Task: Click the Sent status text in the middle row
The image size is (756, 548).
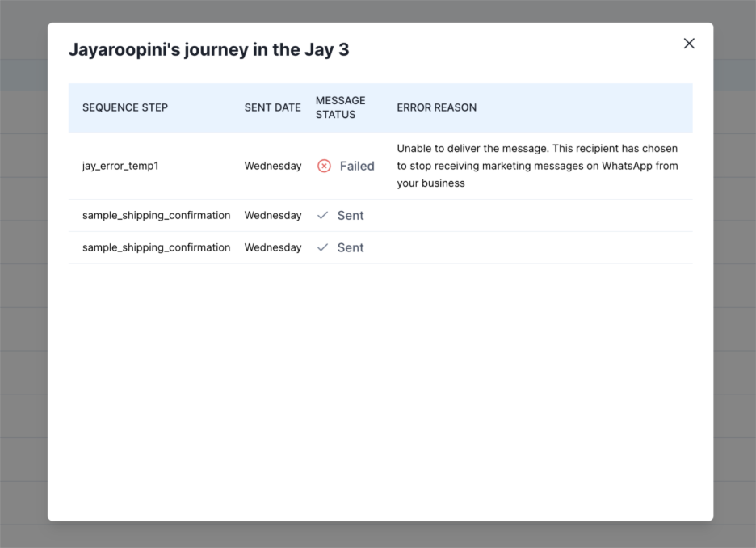Action: (x=351, y=215)
